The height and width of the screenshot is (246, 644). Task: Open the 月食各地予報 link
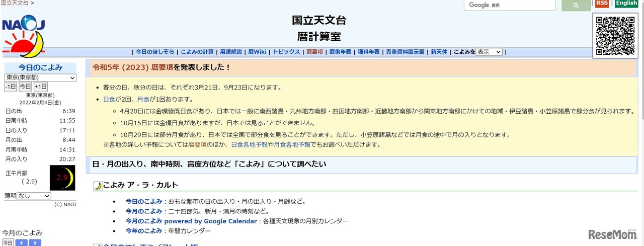click(x=292, y=145)
